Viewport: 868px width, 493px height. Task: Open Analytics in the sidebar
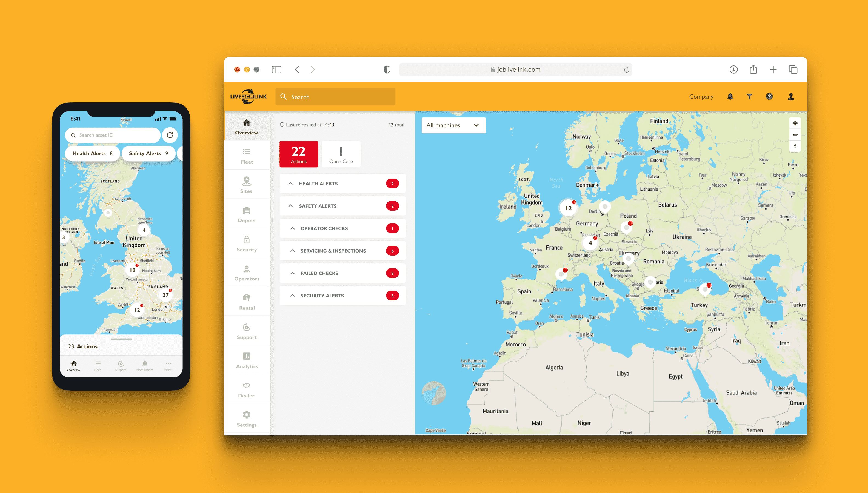pos(247,361)
